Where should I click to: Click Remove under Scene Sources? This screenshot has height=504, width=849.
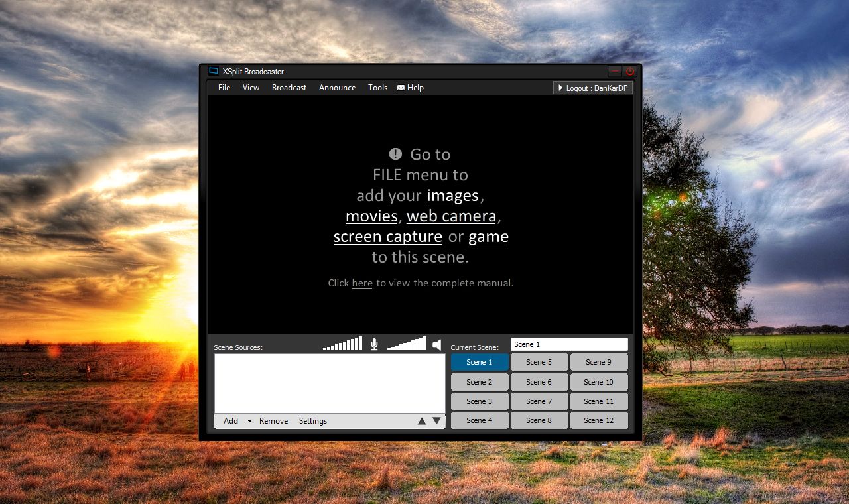point(273,421)
